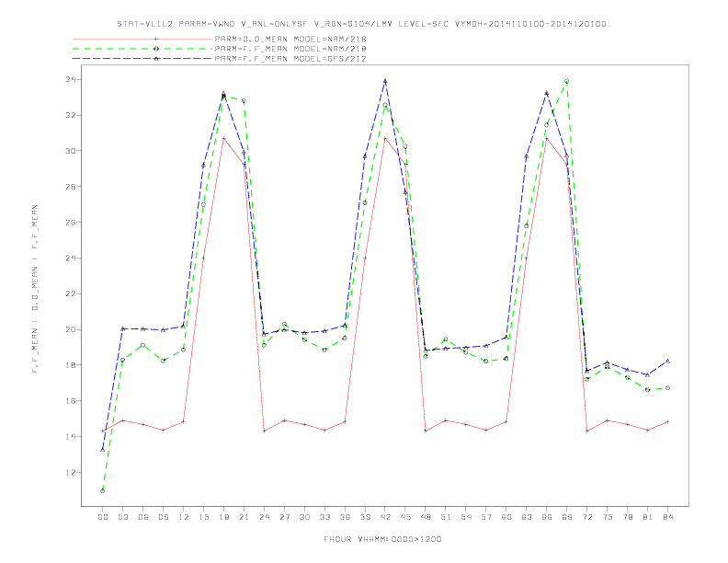Viewport: 728px width, 563px height.
Task: Click x-axis forecast hour label 45
Action: 405,517
